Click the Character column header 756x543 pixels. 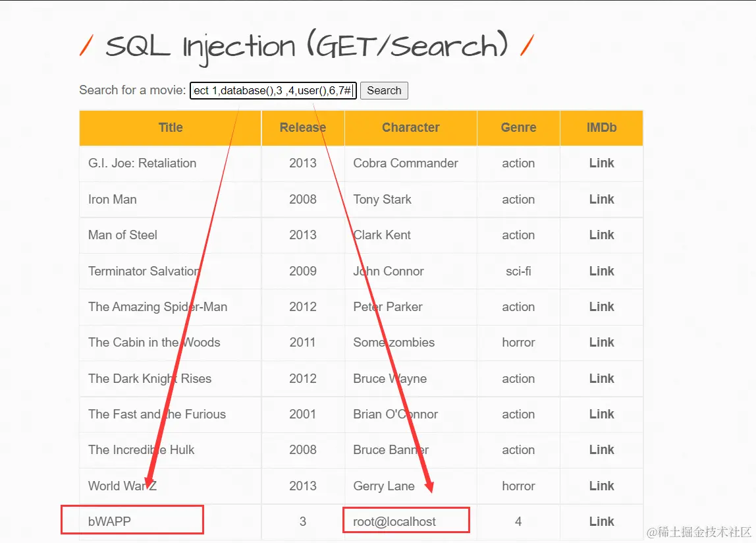[411, 127]
